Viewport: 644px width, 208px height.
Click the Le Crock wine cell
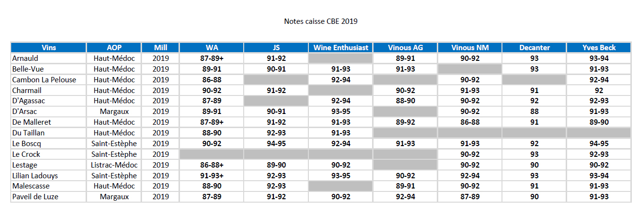(26, 154)
